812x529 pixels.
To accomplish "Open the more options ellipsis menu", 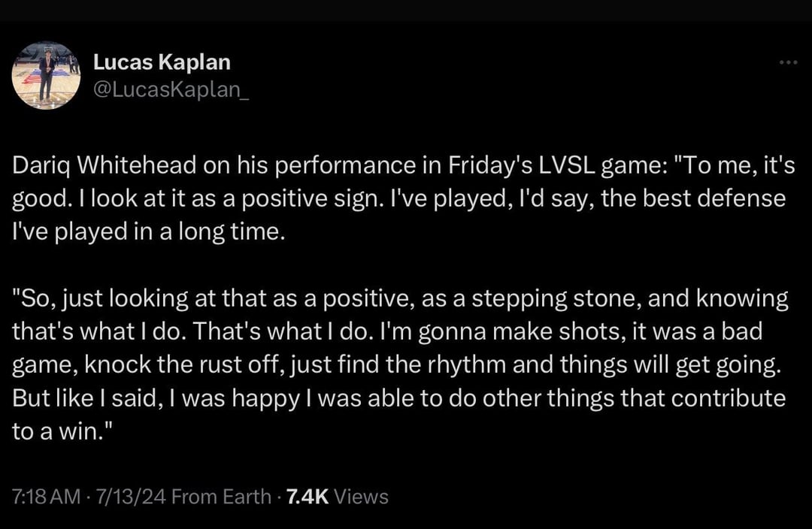I will (x=788, y=62).
